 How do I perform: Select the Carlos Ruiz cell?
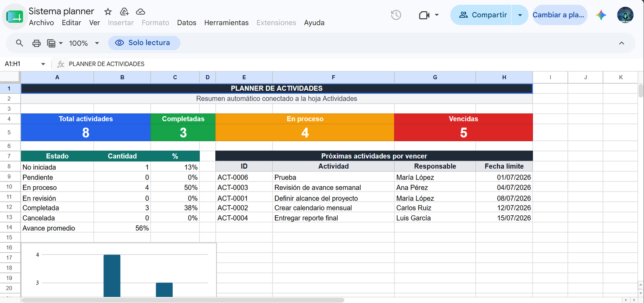click(435, 208)
